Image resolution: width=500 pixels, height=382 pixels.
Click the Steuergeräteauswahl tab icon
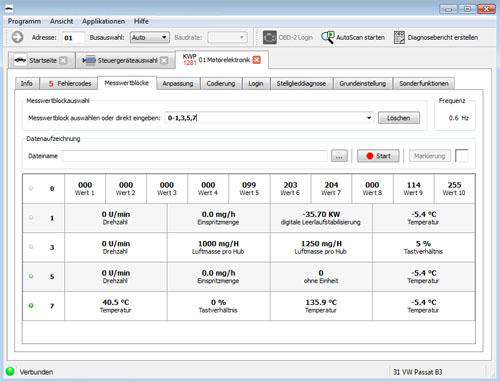[x=89, y=60]
